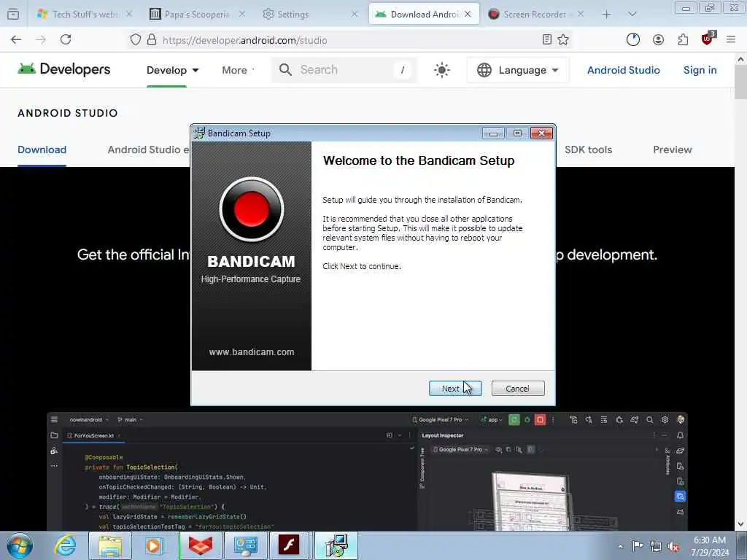747x560 pixels.
Task: Open Windows Media Player from taskbar
Action: (153, 545)
